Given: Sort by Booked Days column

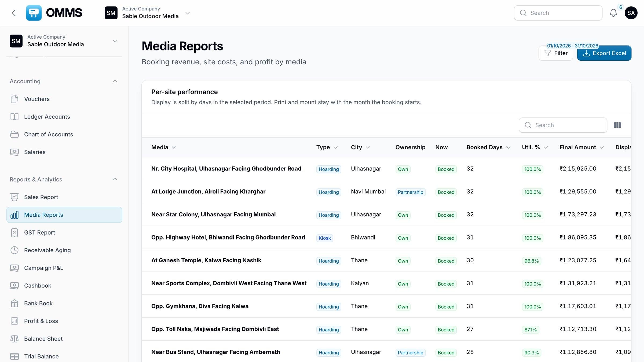Looking at the screenshot, I should click(x=488, y=147).
